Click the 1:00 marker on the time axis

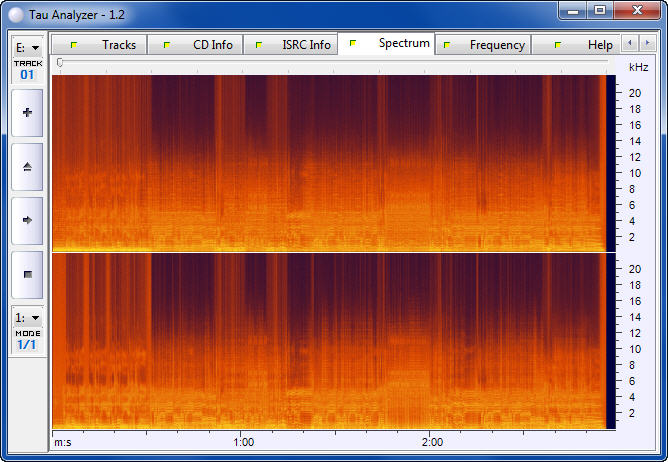[x=244, y=442]
